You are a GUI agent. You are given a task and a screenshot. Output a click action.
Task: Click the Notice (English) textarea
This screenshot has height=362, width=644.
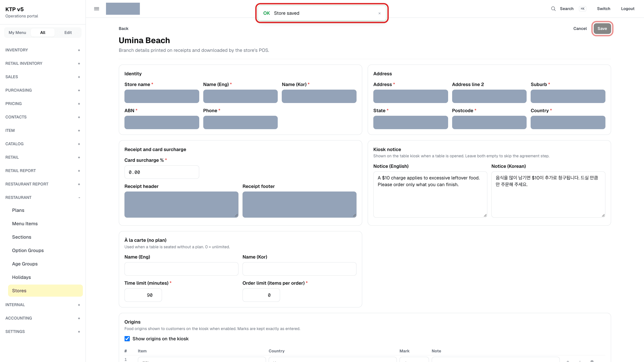pyautogui.click(x=430, y=194)
